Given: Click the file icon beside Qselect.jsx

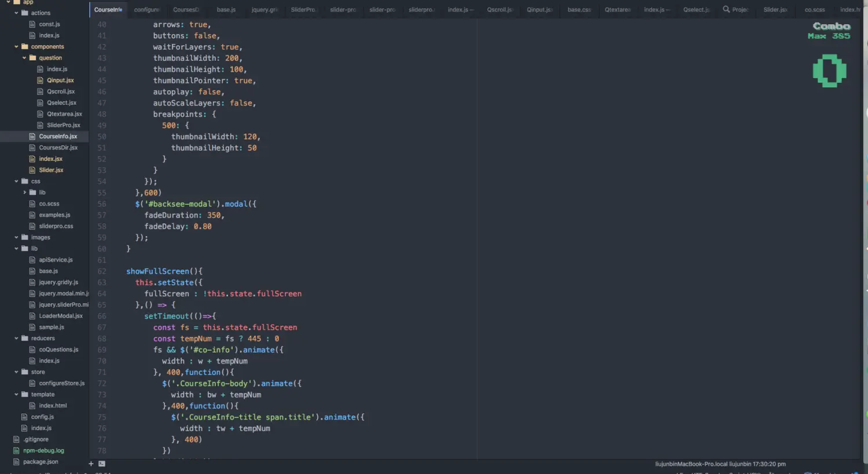Looking at the screenshot, I should (41, 102).
